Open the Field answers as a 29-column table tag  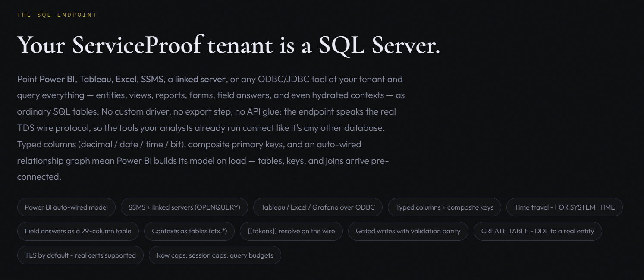coord(78,231)
